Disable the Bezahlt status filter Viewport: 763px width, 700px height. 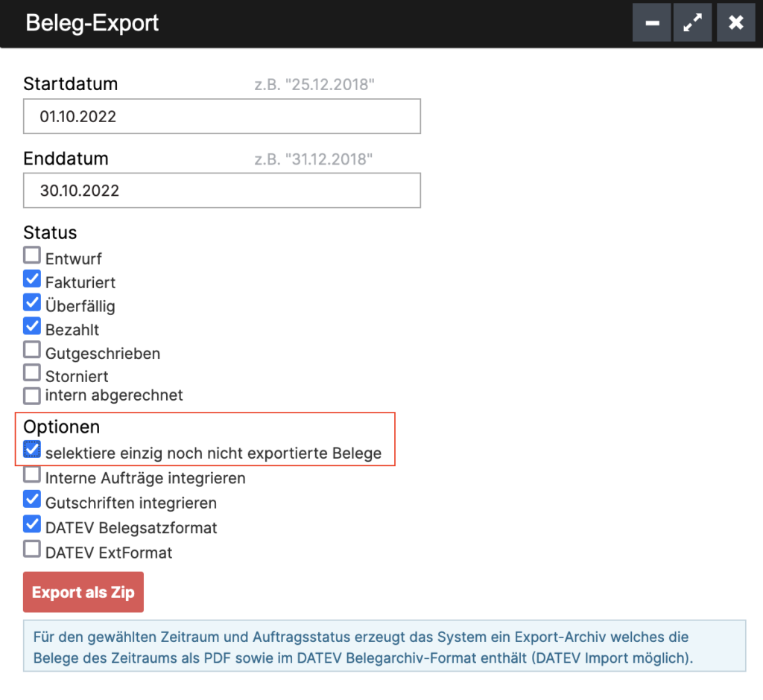31,325
